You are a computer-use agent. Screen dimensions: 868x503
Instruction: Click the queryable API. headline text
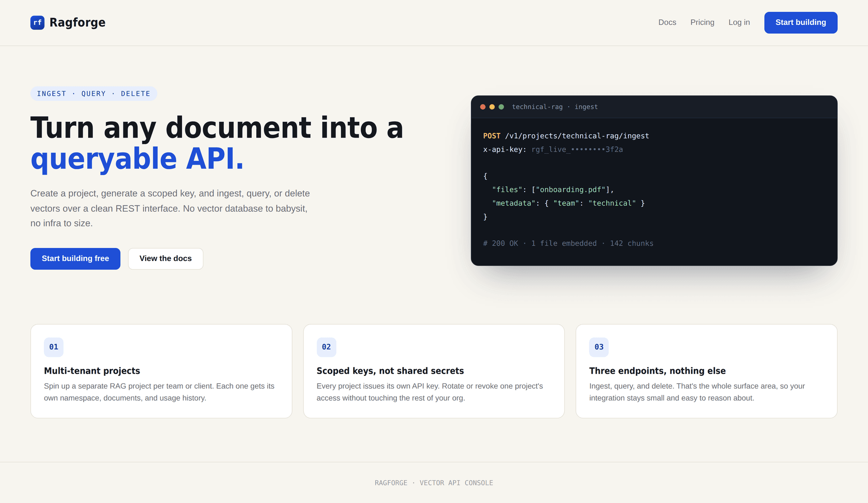[x=137, y=159]
